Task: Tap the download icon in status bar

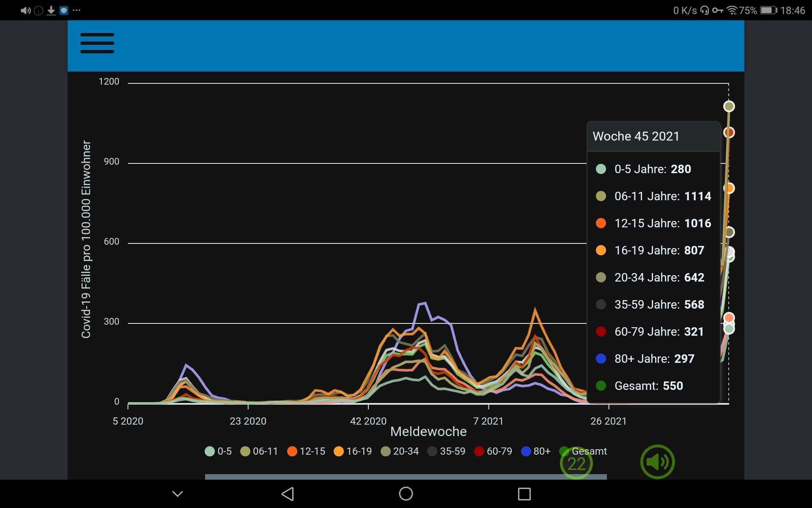Action: coord(51,11)
